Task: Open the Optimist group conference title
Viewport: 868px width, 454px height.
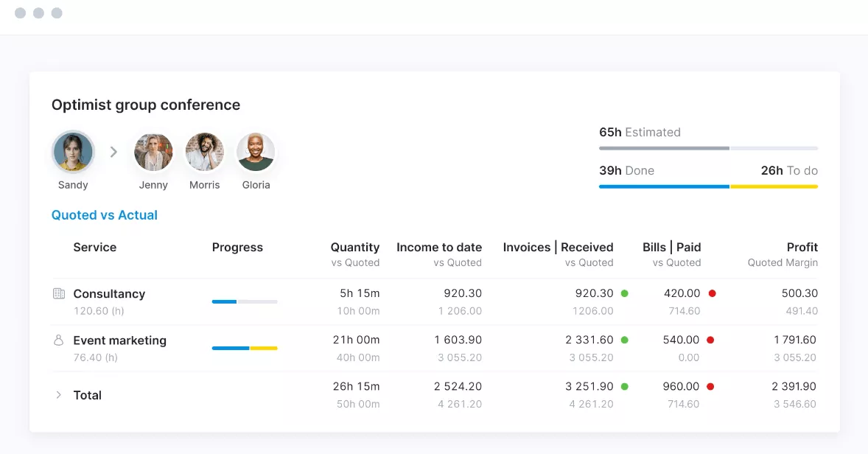Action: [x=146, y=105]
